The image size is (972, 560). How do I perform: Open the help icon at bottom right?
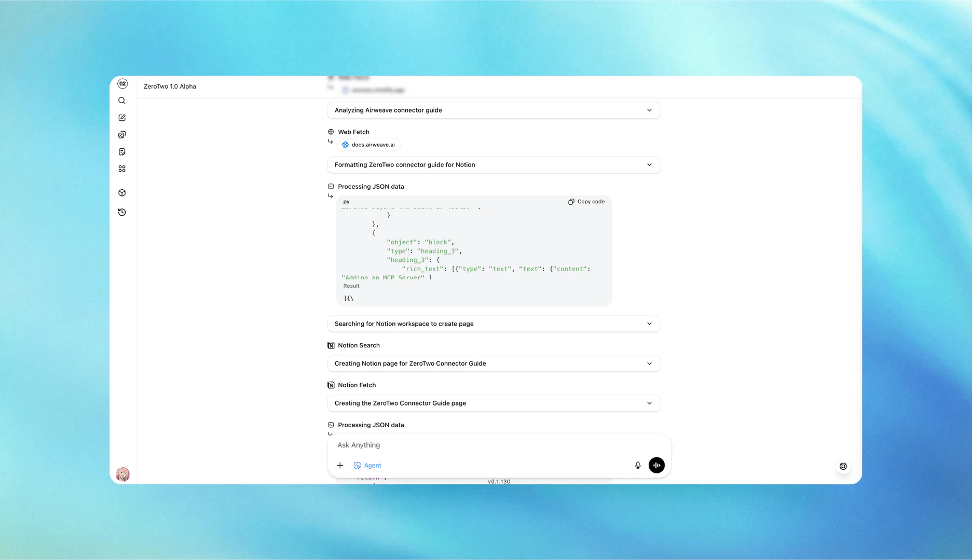coord(843,466)
